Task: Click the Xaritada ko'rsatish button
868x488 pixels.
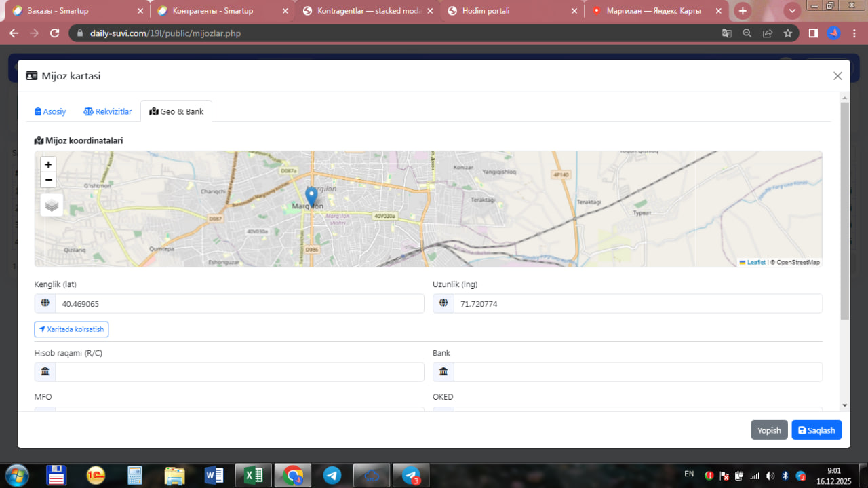Action: click(x=71, y=329)
